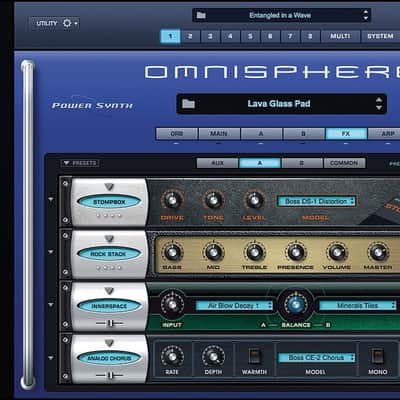Bypass the INNERSPACE effect unit
The width and height of the screenshot is (400, 400).
pyautogui.click(x=109, y=306)
